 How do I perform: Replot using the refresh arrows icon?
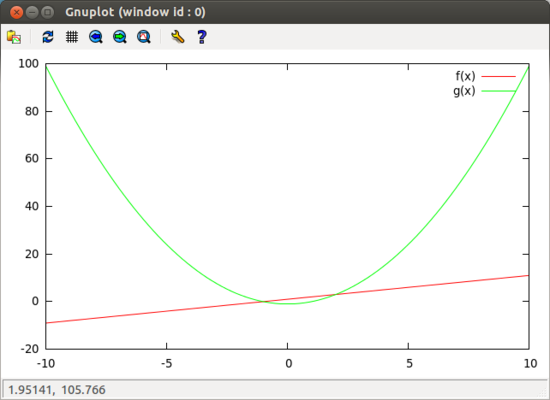(x=48, y=37)
